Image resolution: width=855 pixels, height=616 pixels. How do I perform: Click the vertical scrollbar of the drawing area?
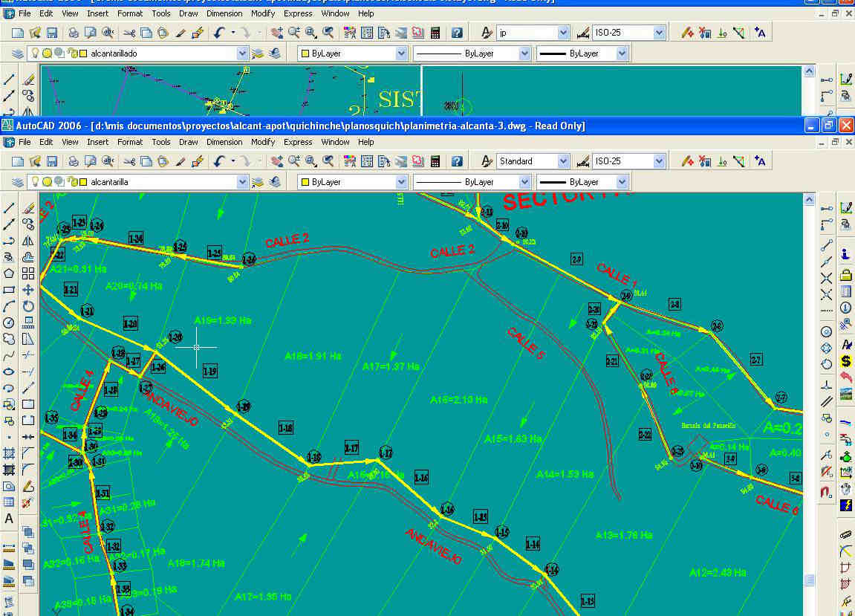pyautogui.click(x=809, y=386)
